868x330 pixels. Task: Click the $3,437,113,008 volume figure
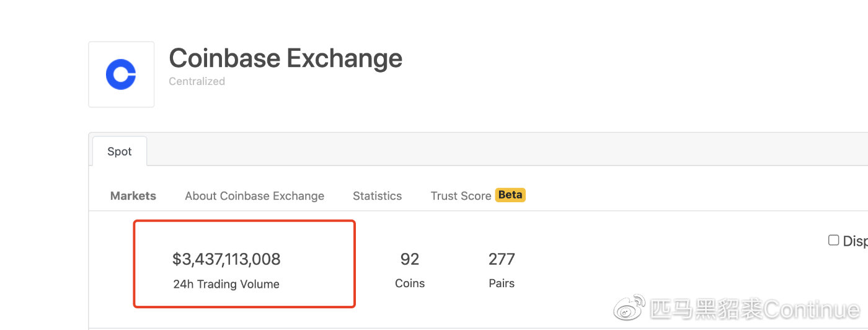click(226, 259)
